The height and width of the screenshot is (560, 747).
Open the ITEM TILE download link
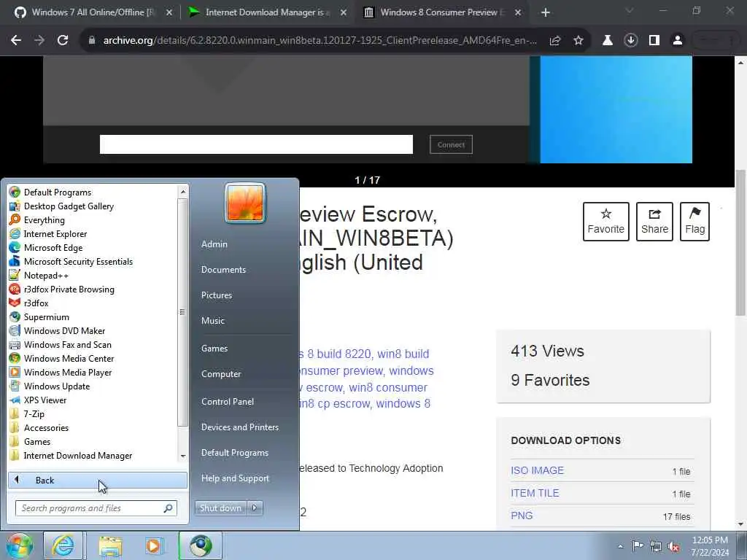pos(535,493)
